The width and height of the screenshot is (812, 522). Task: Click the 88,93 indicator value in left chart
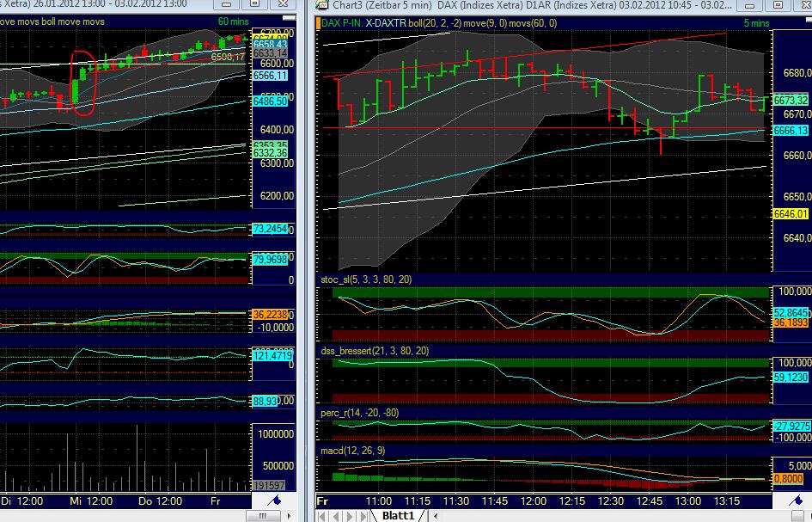point(265,402)
